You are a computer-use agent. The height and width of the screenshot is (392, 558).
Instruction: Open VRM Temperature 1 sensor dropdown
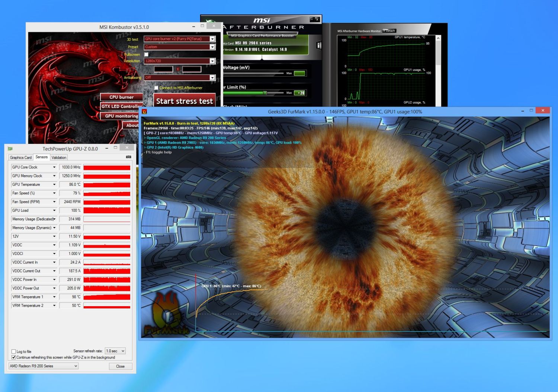click(54, 297)
